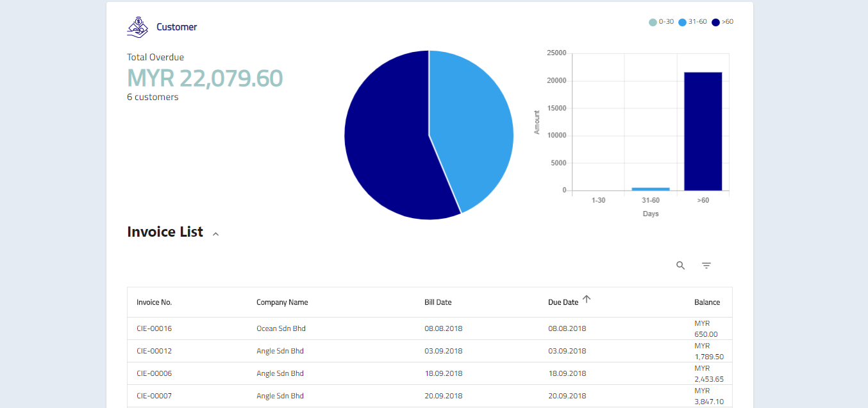
Task: Sort by Balance column header
Action: 706,302
